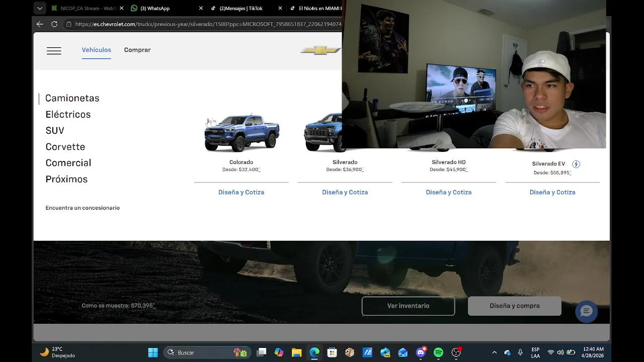644x362 pixels.
Task: Close the NICOP_CA Stream tab
Action: coord(121,8)
